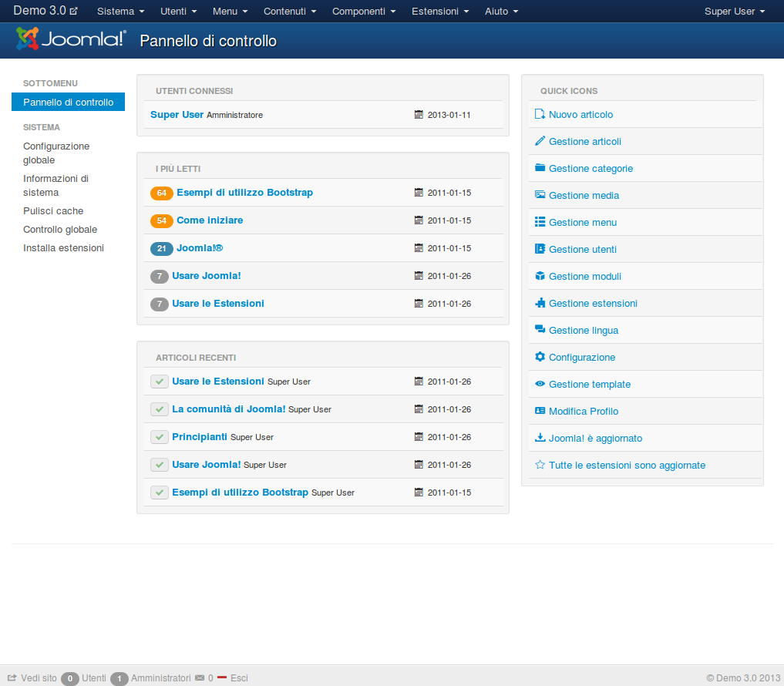Click the 1 Amministratori counter badge
Screen dimensions: 784x686
[x=119, y=678]
